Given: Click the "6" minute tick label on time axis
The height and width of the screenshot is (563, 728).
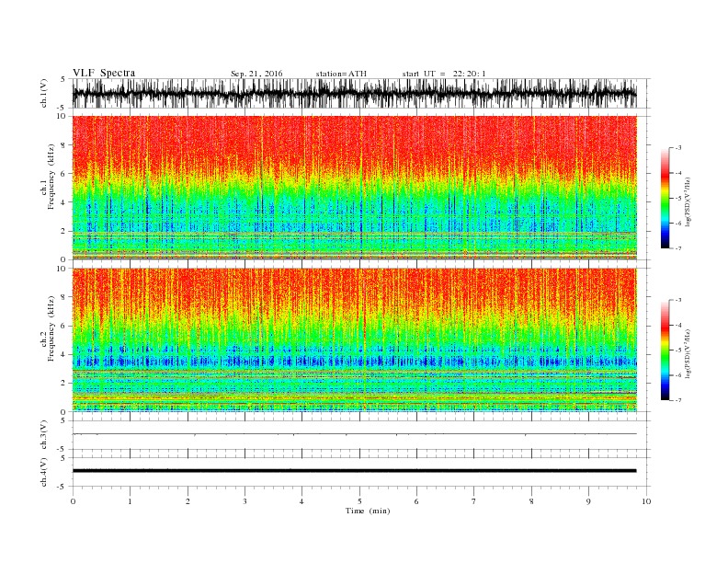Looking at the screenshot, I should 416,501.
